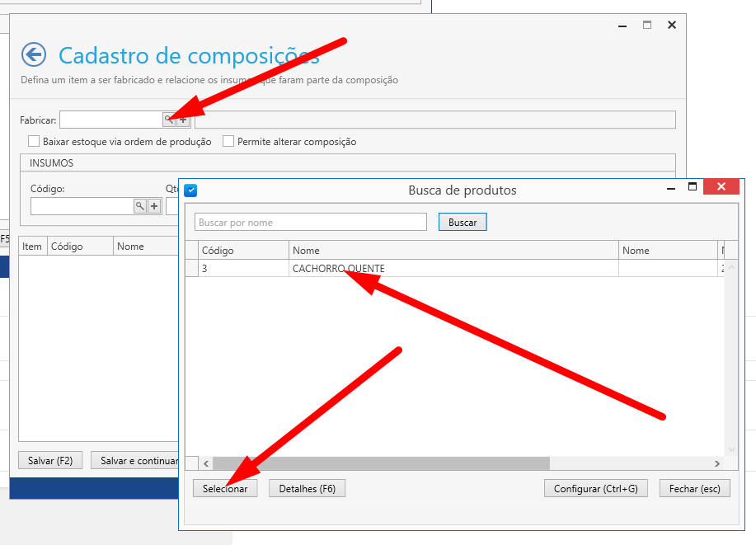756x545 pixels.
Task: Click the Buscar button
Action: tap(463, 223)
